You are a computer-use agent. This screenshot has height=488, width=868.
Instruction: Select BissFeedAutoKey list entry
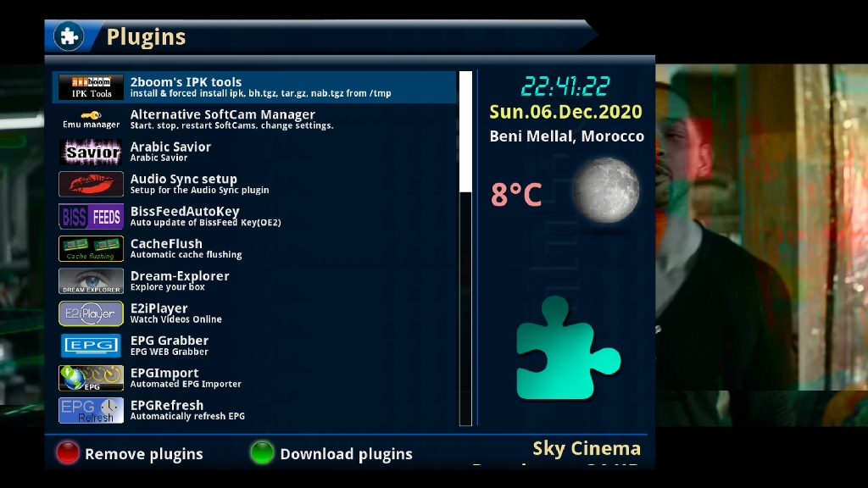click(254, 216)
